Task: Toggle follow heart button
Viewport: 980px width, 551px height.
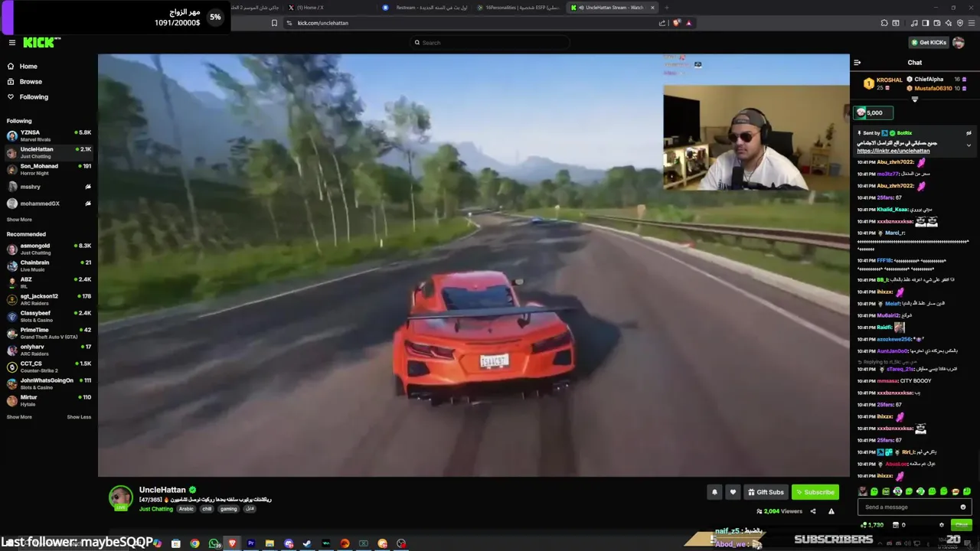Action: 733,492
